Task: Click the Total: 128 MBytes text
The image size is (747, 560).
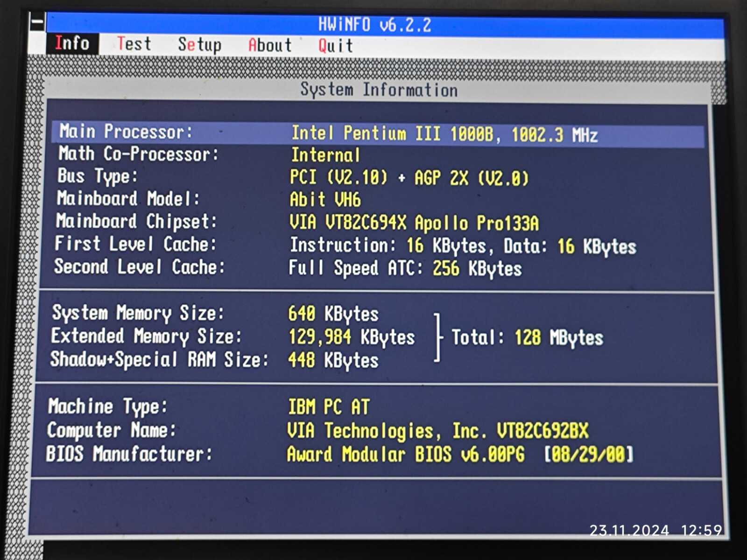Action: (x=527, y=337)
